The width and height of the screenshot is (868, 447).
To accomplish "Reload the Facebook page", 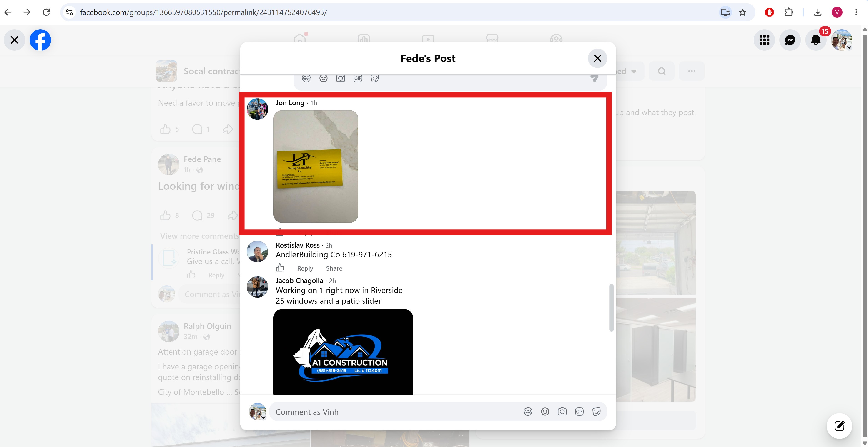I will click(46, 12).
